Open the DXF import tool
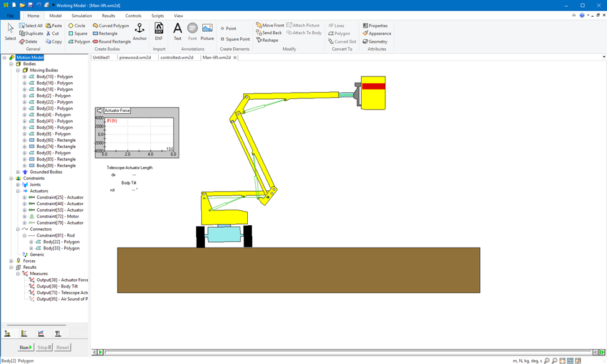 (159, 30)
